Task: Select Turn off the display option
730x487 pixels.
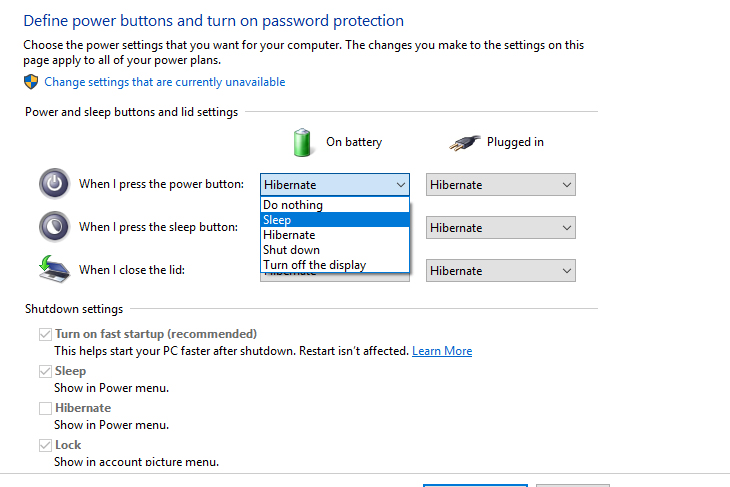Action: 314,265
